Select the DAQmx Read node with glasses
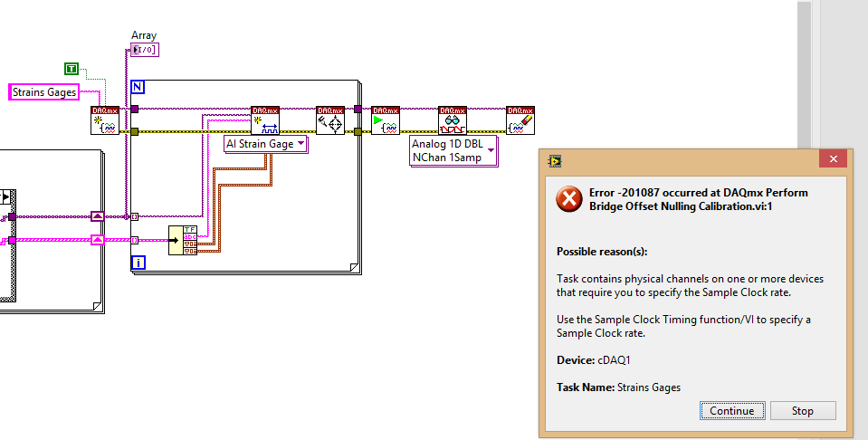 coord(453,120)
